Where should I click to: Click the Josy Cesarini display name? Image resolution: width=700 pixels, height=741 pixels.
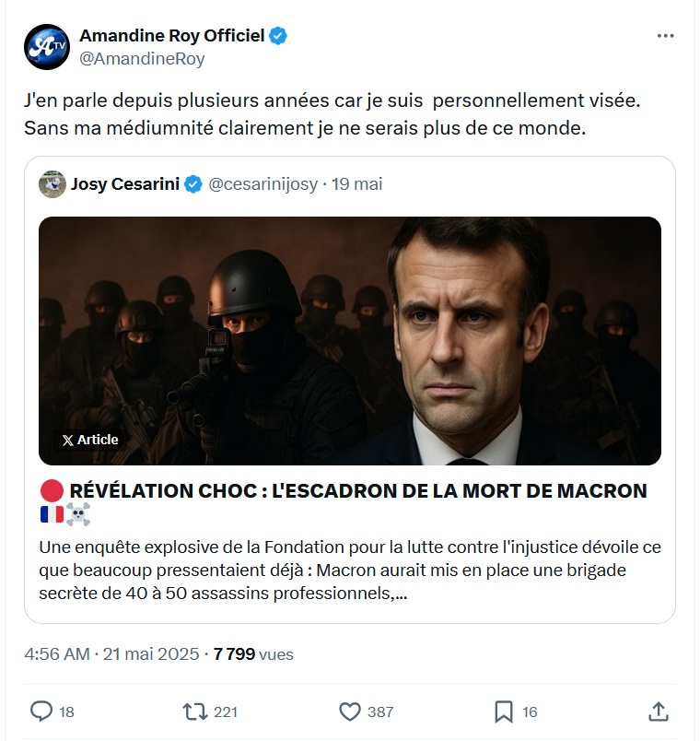point(124,184)
